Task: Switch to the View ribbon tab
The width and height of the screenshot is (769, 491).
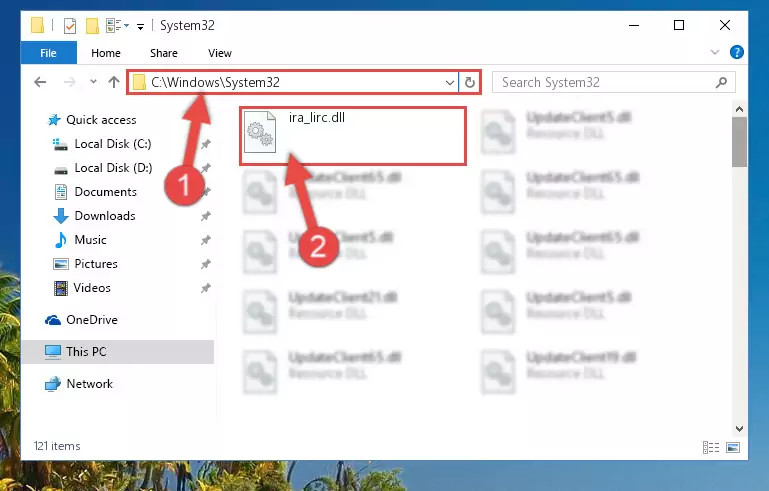Action: click(220, 53)
